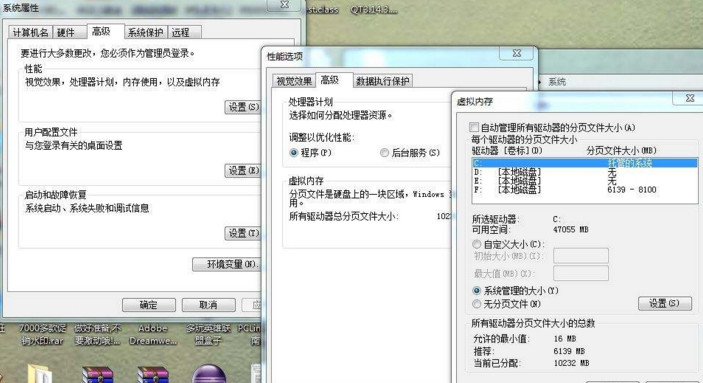Open the 7000多款定 rar desktop file
Image resolution: width=703 pixels, height=383 pixels.
[43, 335]
